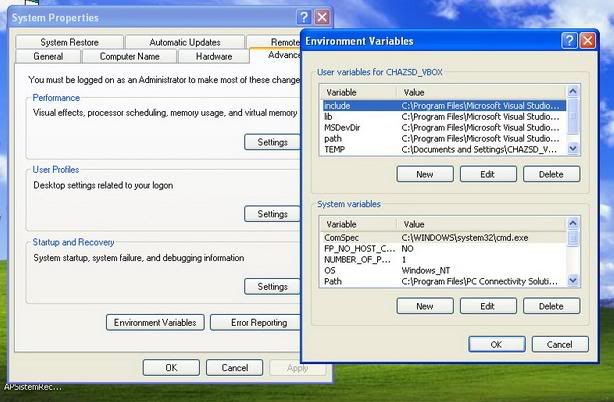614x402 pixels.
Task: Select the APSistemRec desktop icon
Action: [x=30, y=387]
